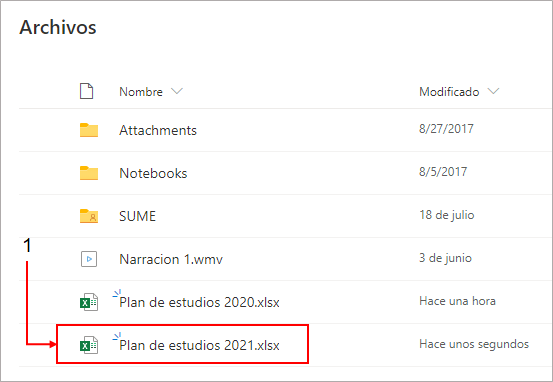The width and height of the screenshot is (553, 382).
Task: Click the shared SUME folder icon
Action: click(x=89, y=216)
